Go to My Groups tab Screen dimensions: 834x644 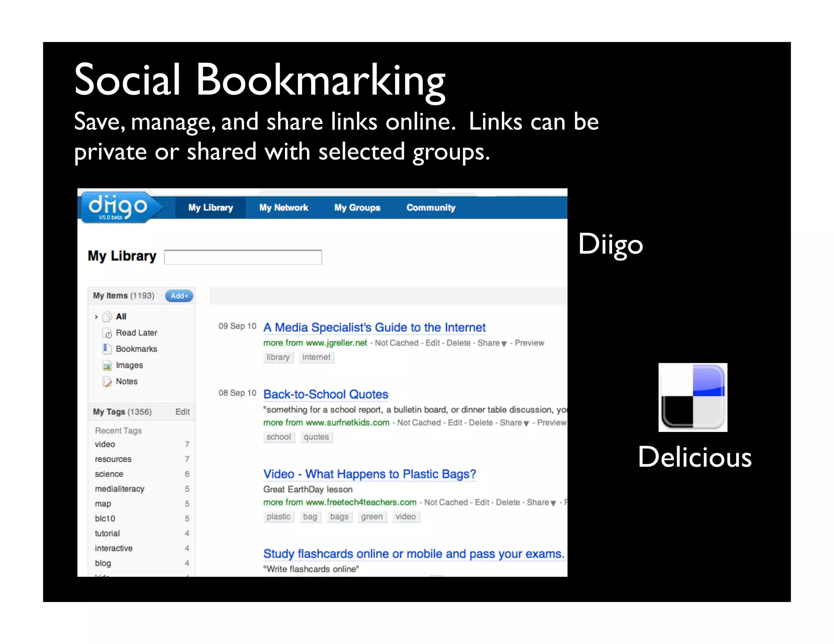[357, 208]
